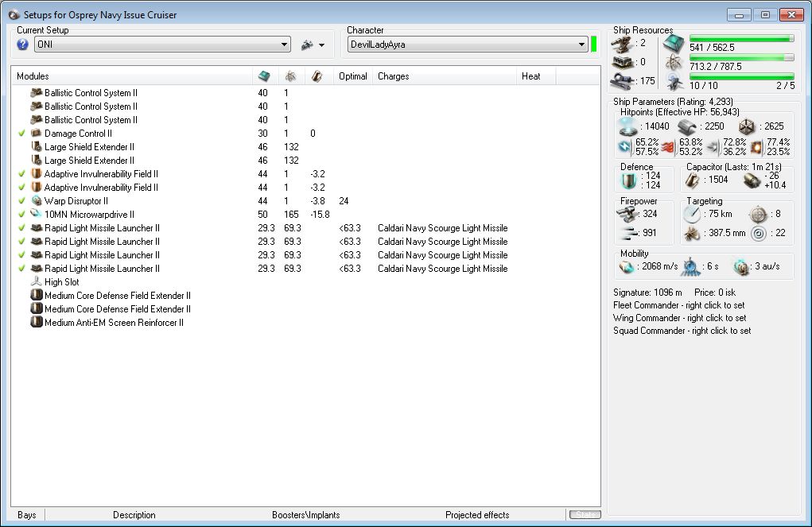Switch to the Boosters\Implants tab

305,515
